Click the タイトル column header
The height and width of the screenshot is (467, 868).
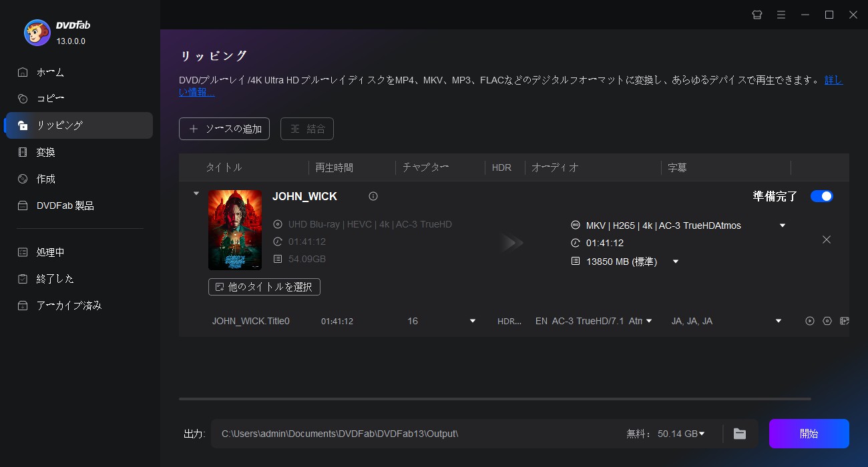pyautogui.click(x=224, y=167)
